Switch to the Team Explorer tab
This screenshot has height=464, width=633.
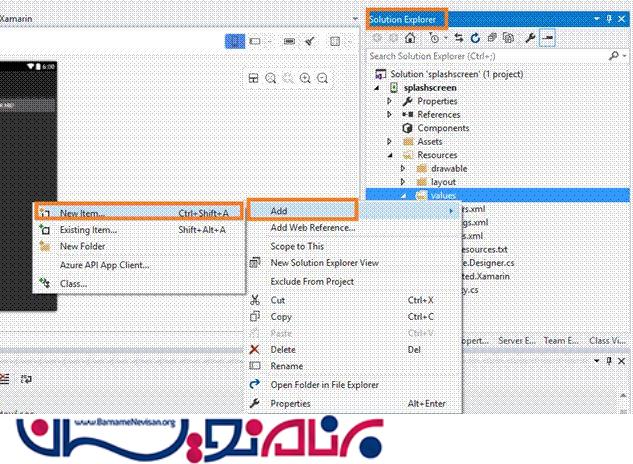click(x=562, y=340)
